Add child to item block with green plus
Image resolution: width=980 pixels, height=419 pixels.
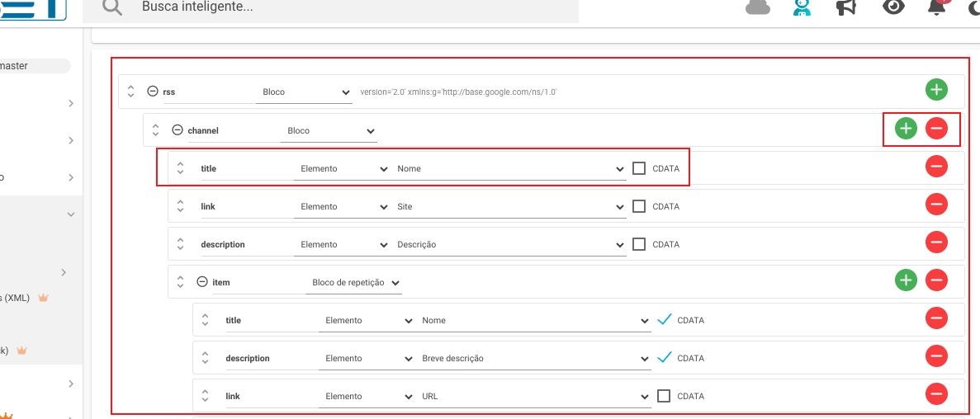(x=906, y=280)
